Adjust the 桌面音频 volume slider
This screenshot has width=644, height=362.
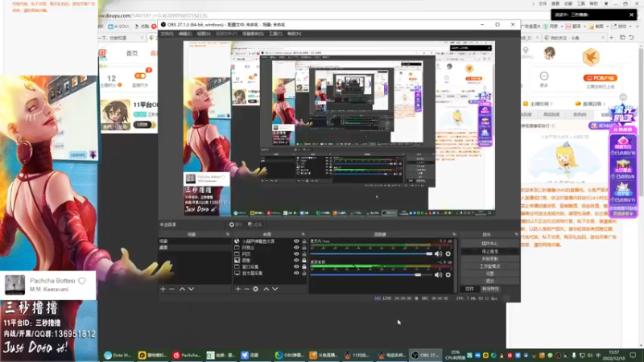[372, 274]
